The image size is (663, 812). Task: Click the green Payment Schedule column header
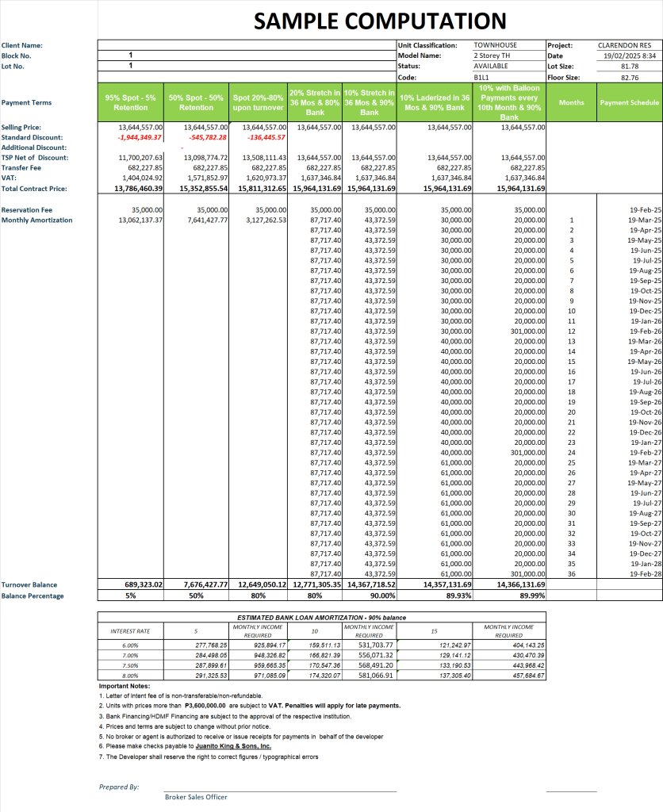pos(629,102)
